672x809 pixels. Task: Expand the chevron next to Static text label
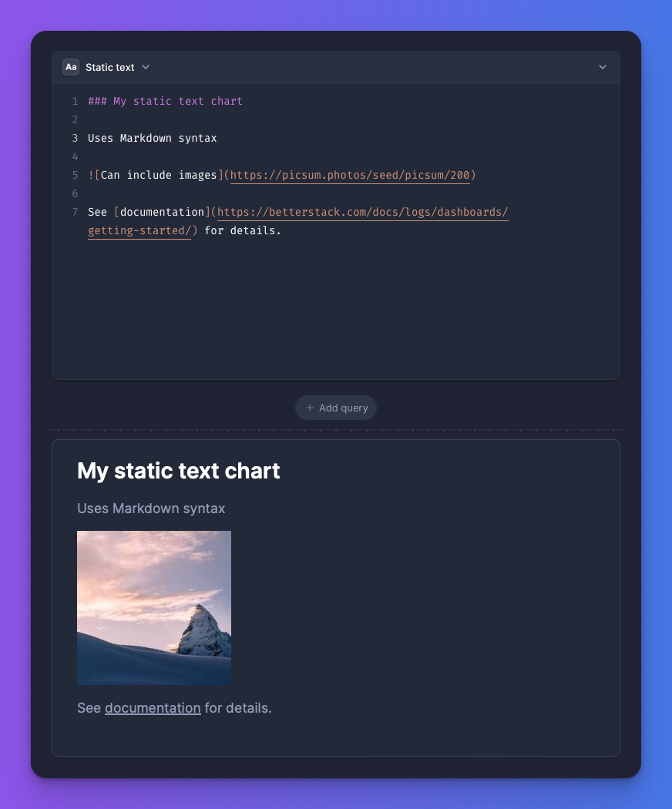pos(145,67)
